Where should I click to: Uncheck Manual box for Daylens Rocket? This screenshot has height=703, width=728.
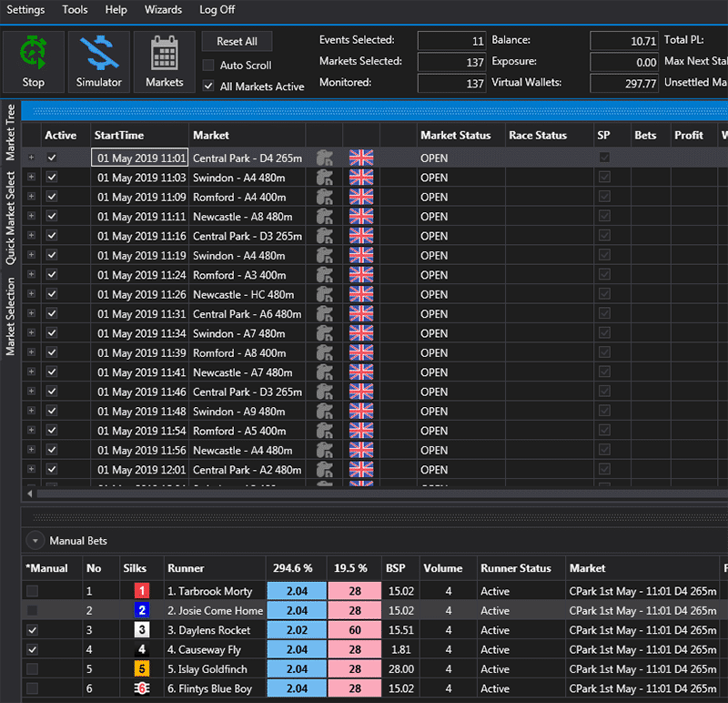(x=32, y=630)
